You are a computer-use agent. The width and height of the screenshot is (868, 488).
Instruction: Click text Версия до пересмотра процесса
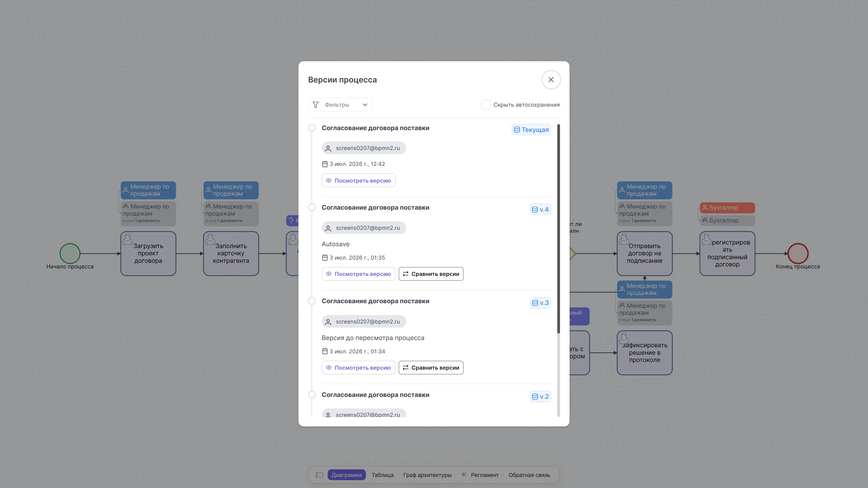pyautogui.click(x=373, y=338)
